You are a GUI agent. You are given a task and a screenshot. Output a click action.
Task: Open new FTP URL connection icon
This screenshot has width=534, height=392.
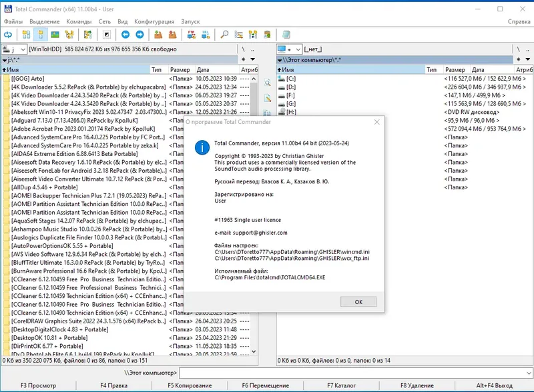tap(206, 35)
